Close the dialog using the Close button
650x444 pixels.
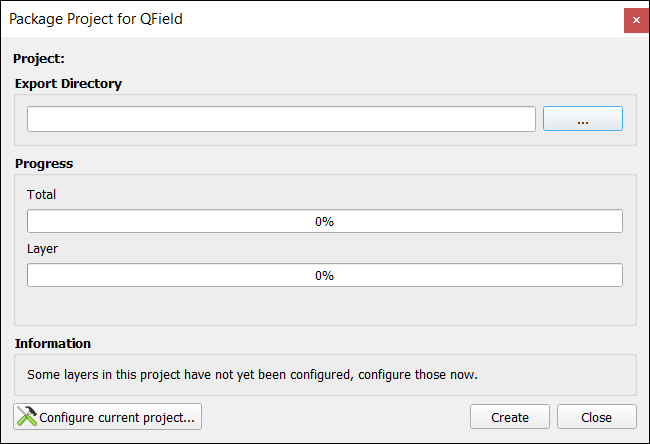point(597,417)
